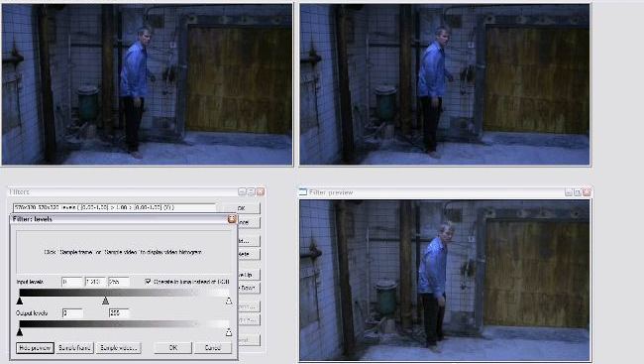
Task: Click the Filter preview video frame
Action: (445, 280)
